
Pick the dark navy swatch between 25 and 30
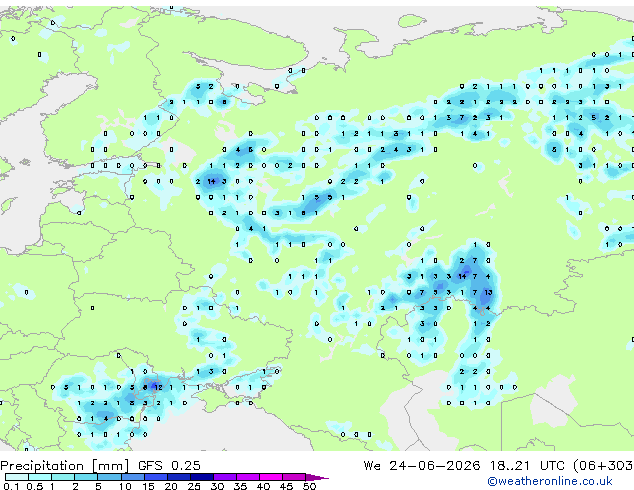tap(201, 477)
